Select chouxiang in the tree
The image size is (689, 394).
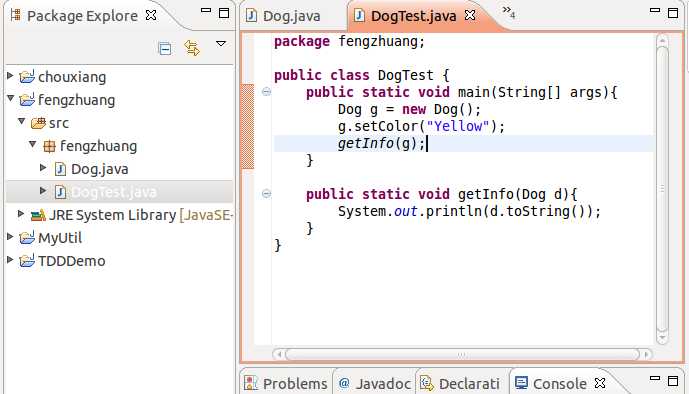(x=72, y=77)
